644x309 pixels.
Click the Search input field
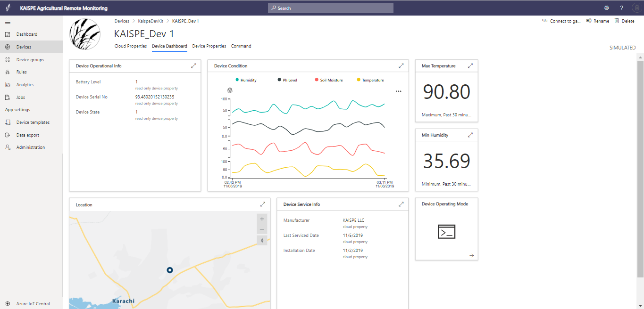tap(330, 8)
